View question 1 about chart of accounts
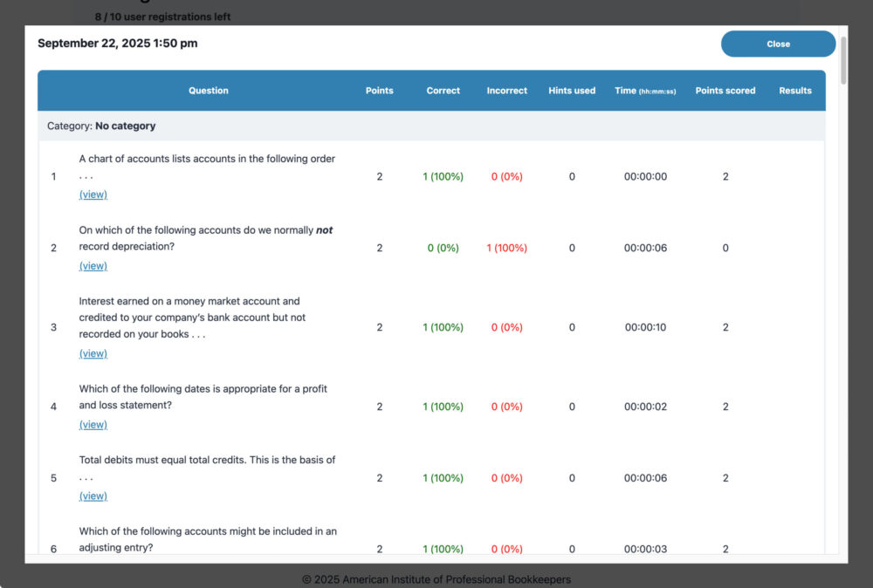This screenshot has width=873, height=588. pyautogui.click(x=93, y=195)
